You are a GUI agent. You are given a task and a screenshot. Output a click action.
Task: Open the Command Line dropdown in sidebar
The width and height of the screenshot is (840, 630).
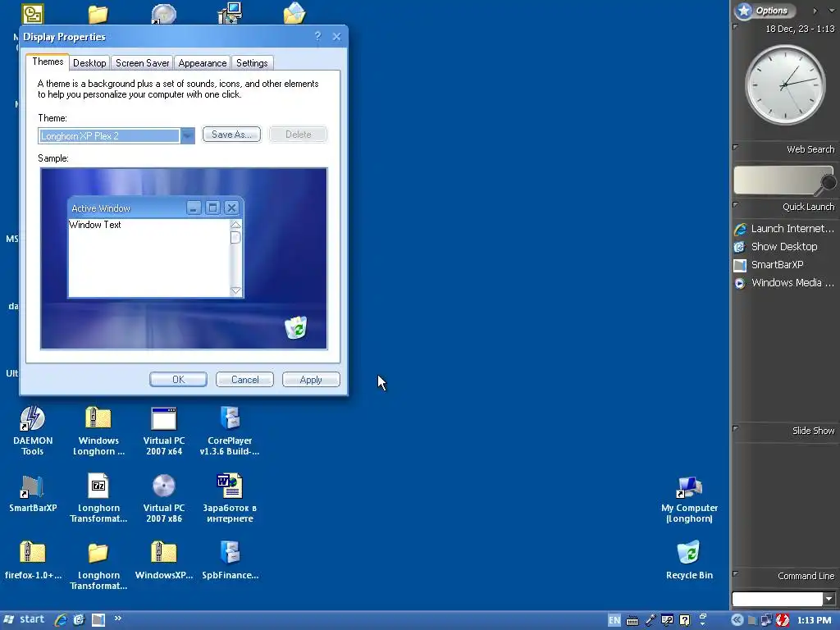point(829,598)
